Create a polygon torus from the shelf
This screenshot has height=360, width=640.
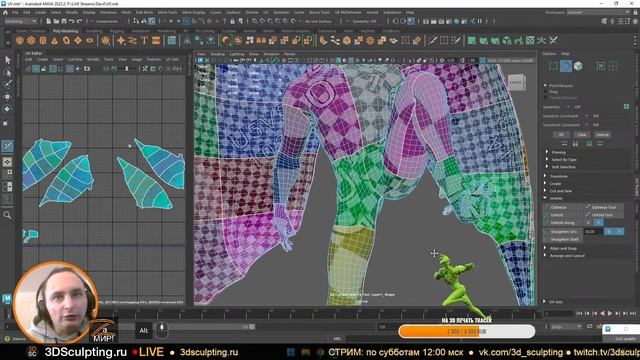(67, 40)
